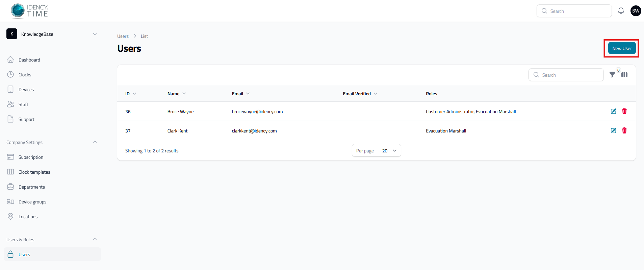Follow the Users breadcrumb link
644x270 pixels.
point(123,36)
